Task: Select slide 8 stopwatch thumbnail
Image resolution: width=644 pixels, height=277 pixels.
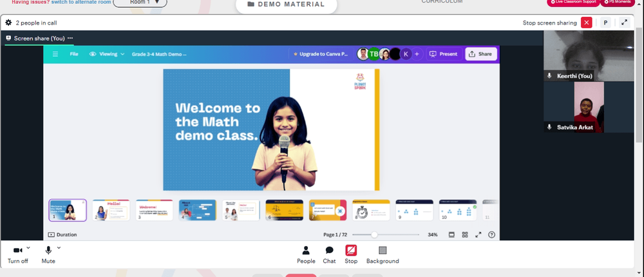Action: click(x=371, y=210)
